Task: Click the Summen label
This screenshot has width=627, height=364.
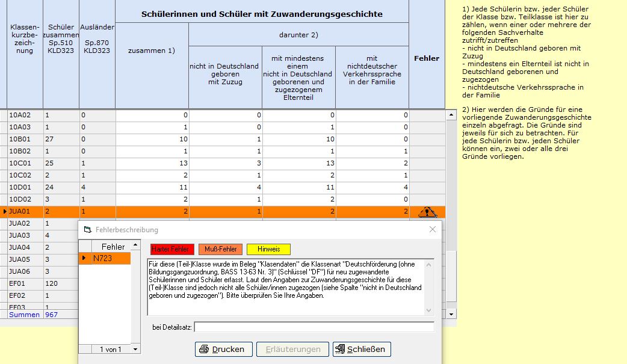Action: 25,315
